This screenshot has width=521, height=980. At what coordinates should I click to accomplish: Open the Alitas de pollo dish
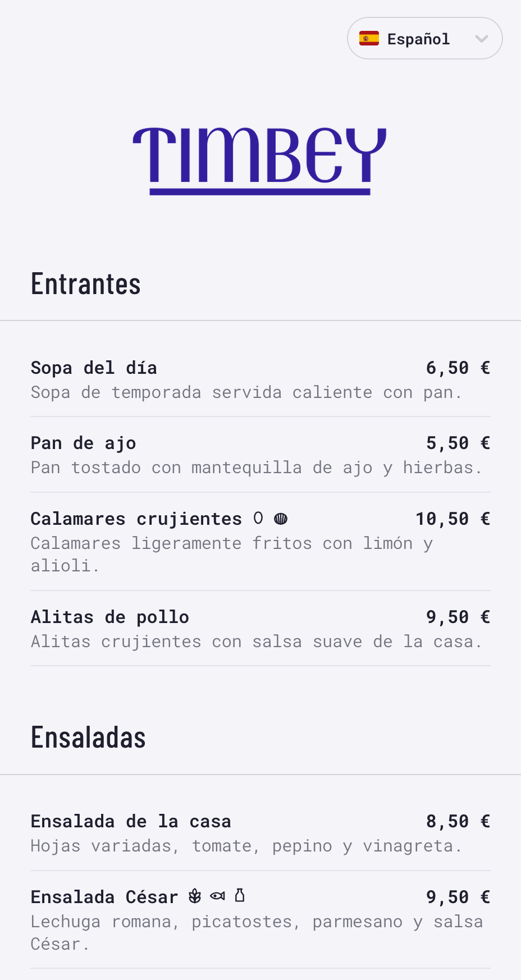tap(109, 617)
